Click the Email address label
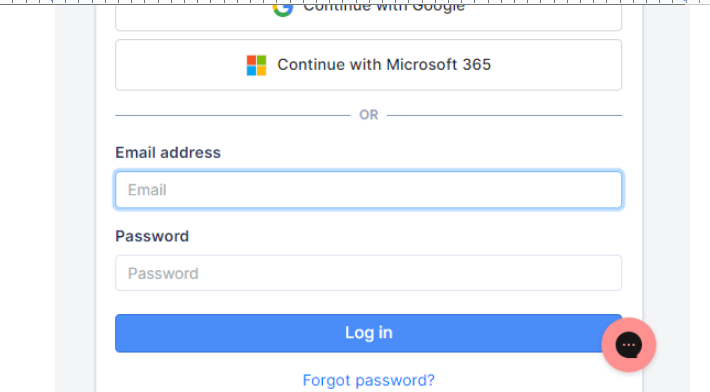This screenshot has width=710, height=392. (168, 153)
